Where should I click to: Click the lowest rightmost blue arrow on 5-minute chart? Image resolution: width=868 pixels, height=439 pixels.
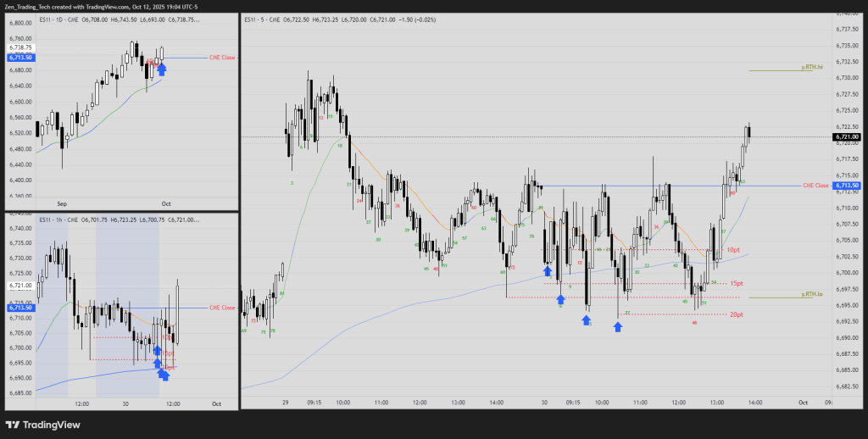point(618,325)
